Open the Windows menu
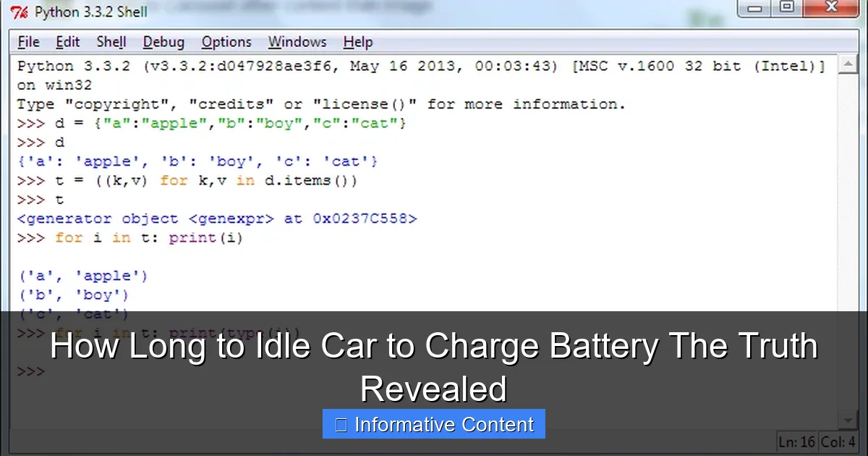This screenshot has height=456, width=868. click(297, 42)
